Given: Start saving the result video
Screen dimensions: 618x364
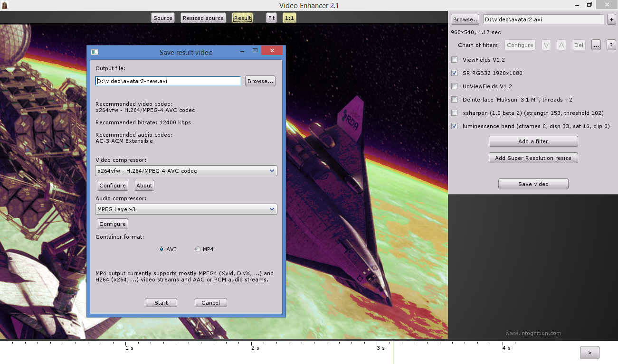Looking at the screenshot, I should pyautogui.click(x=161, y=303).
